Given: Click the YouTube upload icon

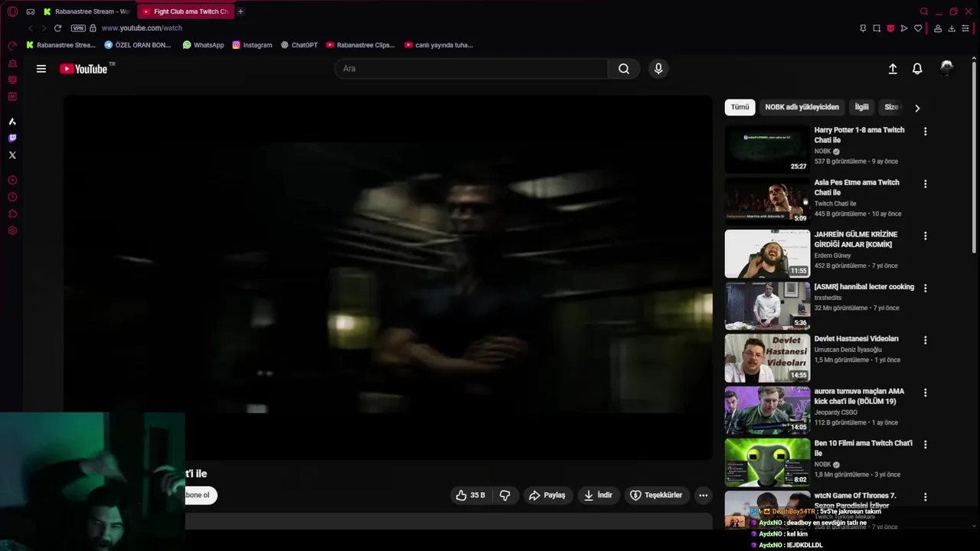Looking at the screenshot, I should click(893, 69).
